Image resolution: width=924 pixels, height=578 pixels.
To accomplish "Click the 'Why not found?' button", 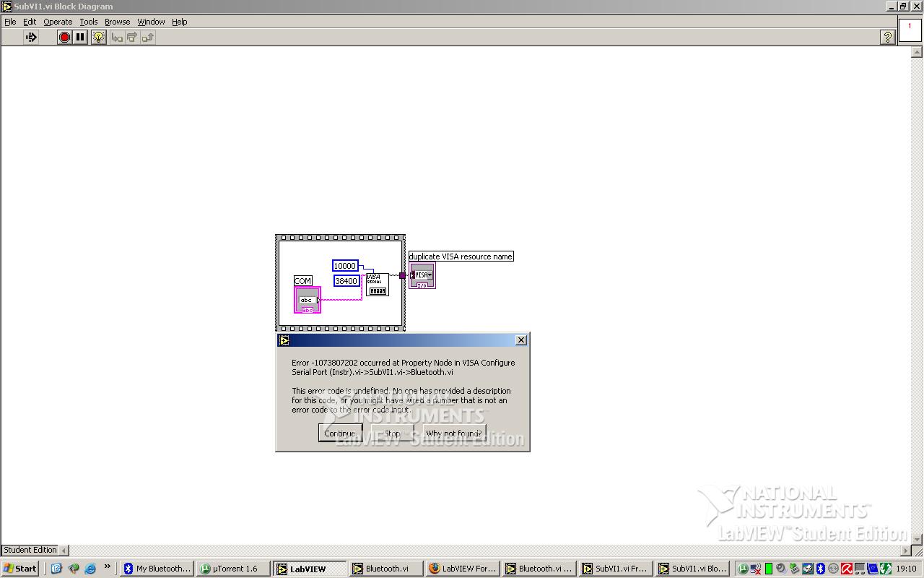I will 454,433.
